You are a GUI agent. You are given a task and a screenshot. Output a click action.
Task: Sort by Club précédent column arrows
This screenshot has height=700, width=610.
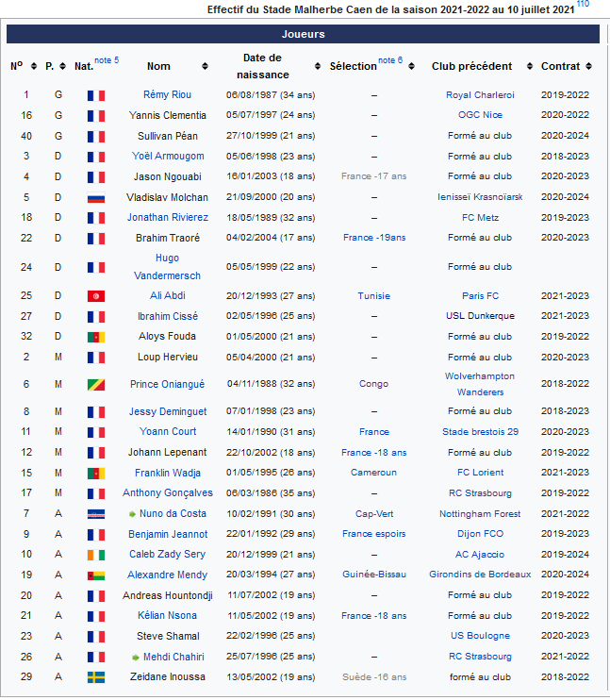point(521,67)
